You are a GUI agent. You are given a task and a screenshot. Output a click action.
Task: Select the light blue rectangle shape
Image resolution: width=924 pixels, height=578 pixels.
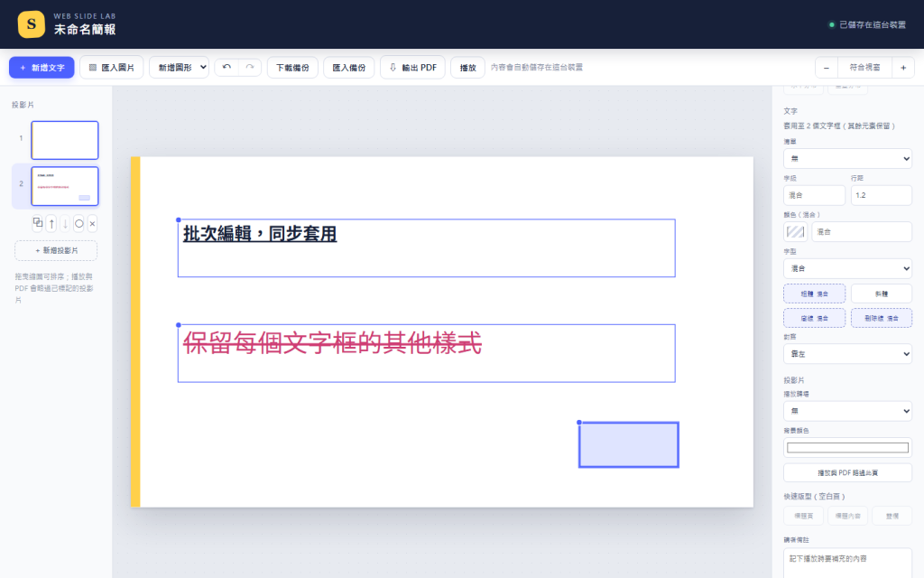[x=629, y=444]
